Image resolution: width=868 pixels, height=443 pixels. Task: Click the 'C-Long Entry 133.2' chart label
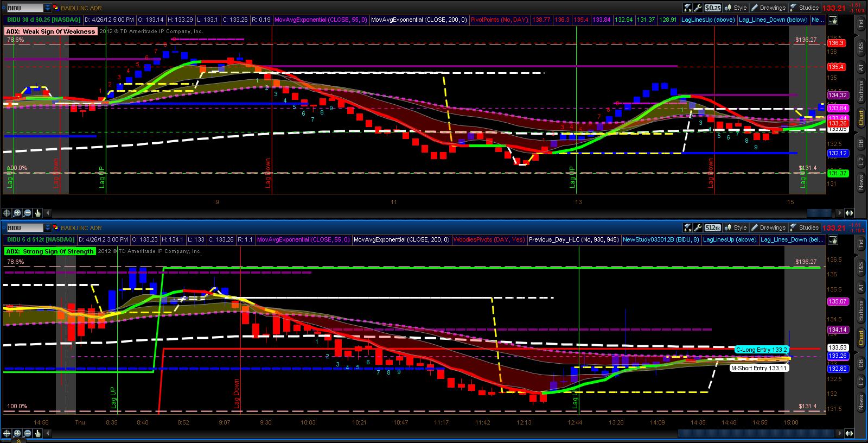pos(761,350)
